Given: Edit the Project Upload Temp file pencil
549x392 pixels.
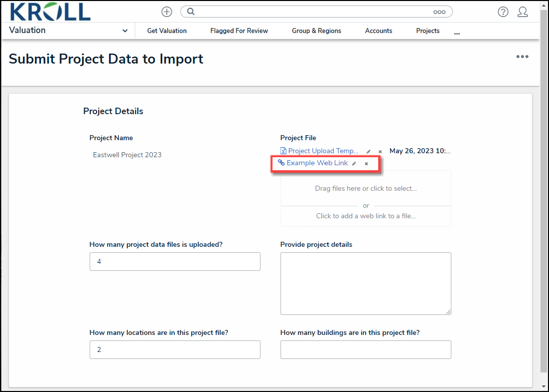Looking at the screenshot, I should (x=368, y=152).
